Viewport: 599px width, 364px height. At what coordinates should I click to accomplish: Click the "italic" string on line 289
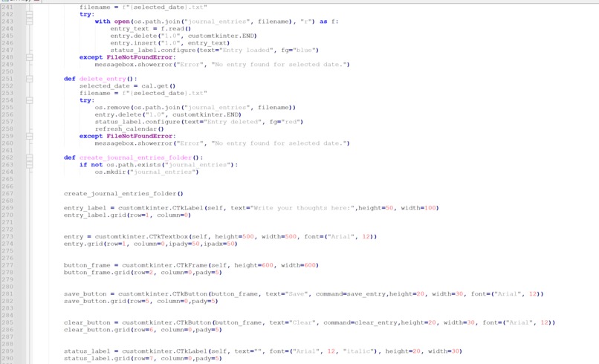[x=359, y=351]
